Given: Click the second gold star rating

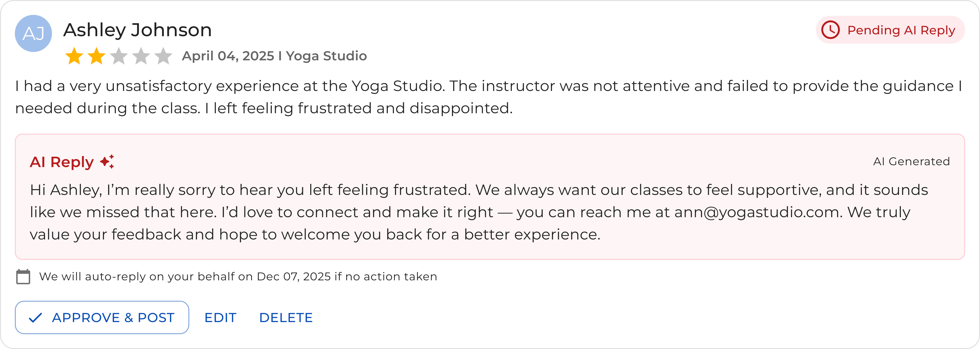Looking at the screenshot, I should (x=97, y=56).
